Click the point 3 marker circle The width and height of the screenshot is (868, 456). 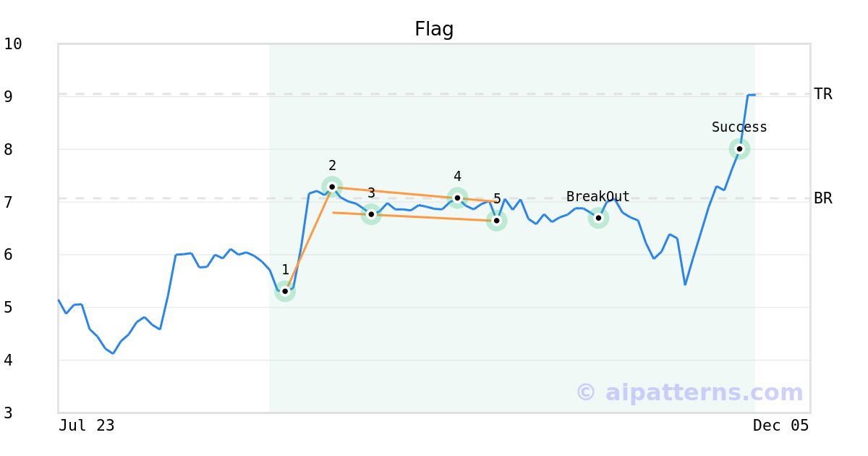point(371,214)
